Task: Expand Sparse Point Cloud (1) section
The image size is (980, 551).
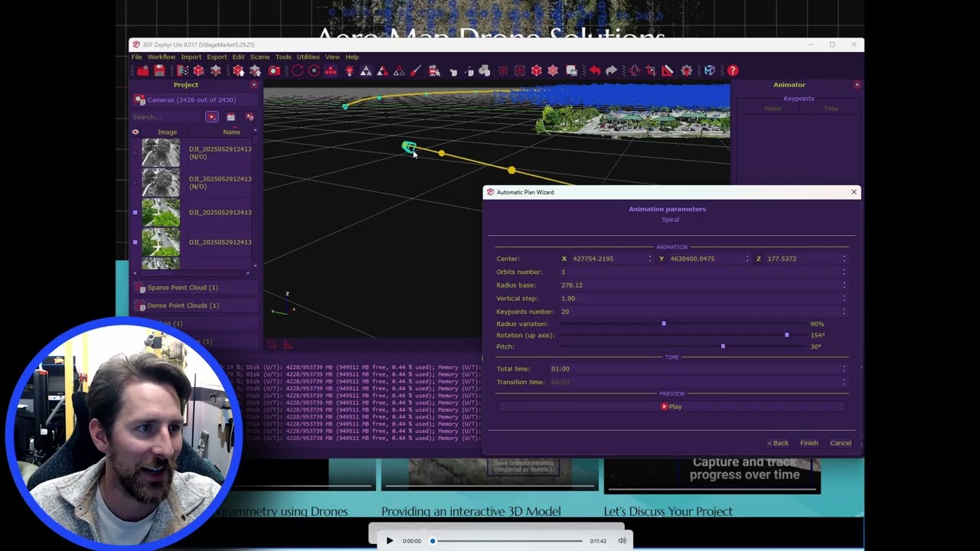Action: click(194, 288)
